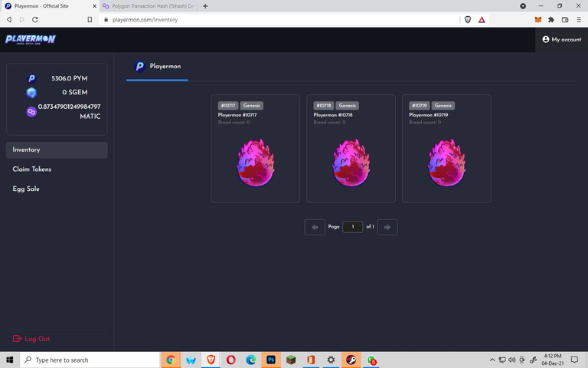
Task: Click the browser forward button
Action: (21, 19)
